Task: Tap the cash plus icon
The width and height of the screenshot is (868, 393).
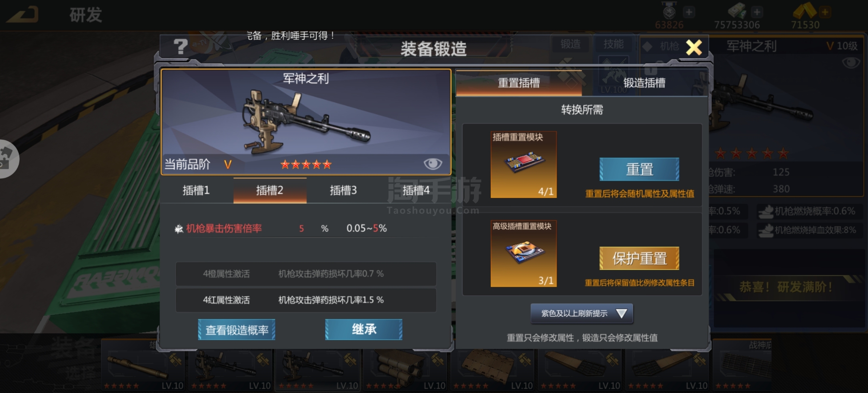Action: click(x=757, y=12)
